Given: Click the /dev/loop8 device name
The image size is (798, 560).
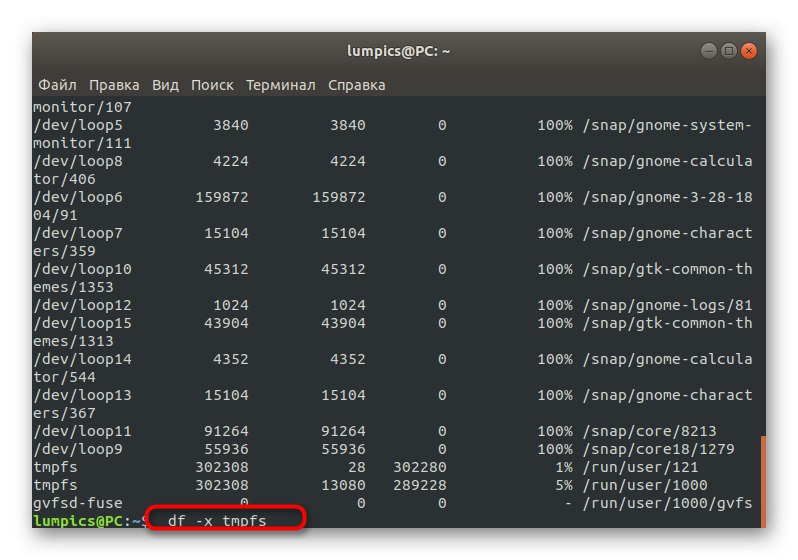Looking at the screenshot, I should [x=78, y=161].
